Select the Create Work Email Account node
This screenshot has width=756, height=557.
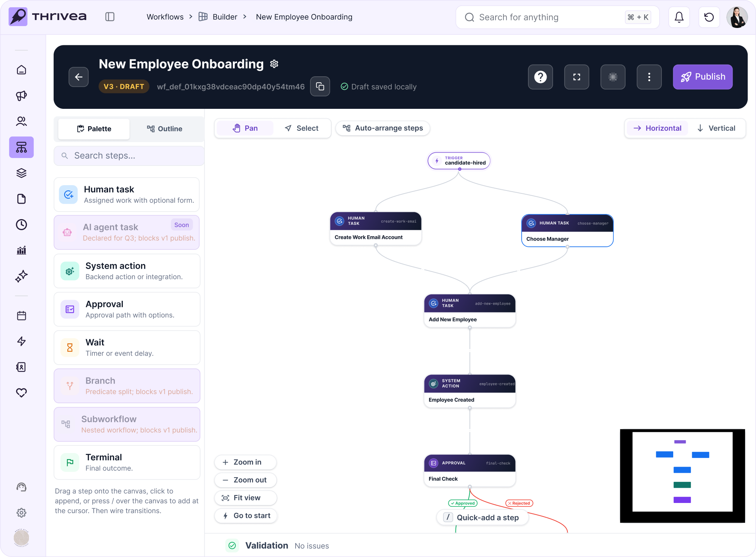tap(376, 229)
